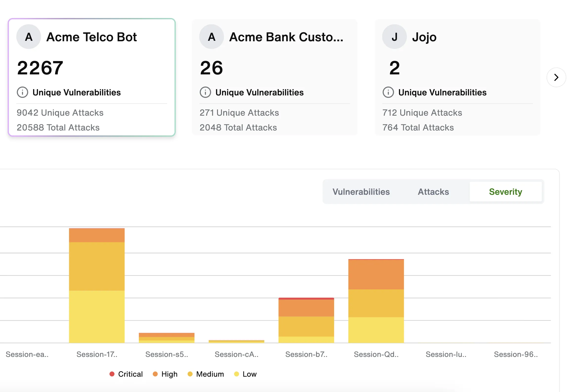Click the Session-b7 stacked bar

pyautogui.click(x=306, y=320)
